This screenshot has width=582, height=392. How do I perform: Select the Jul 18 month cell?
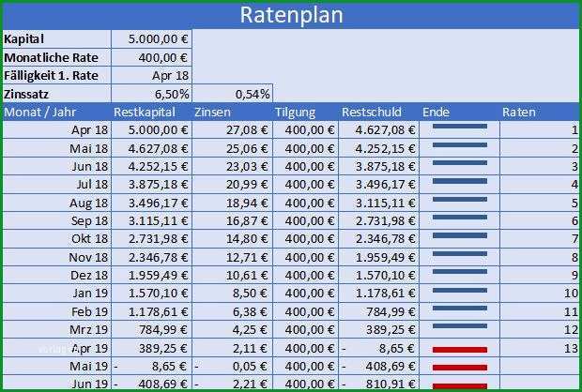pos(56,185)
